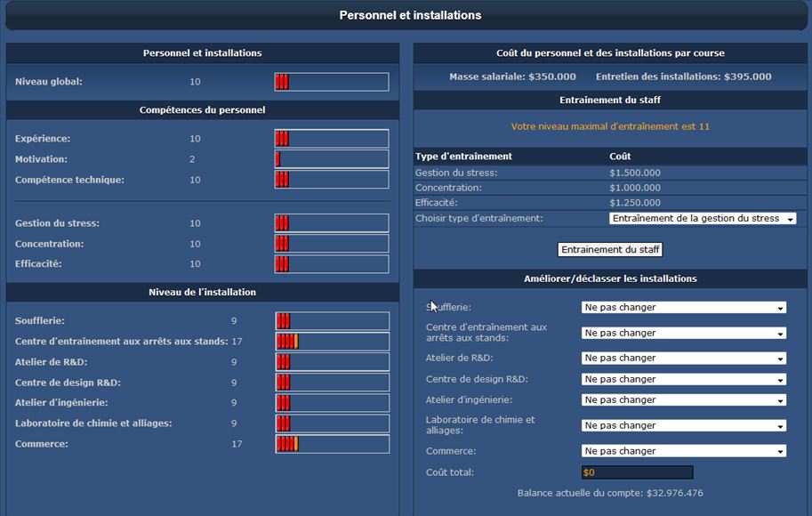Click the 'Niveau global:' label
The height and width of the screenshot is (516, 812).
click(x=49, y=82)
